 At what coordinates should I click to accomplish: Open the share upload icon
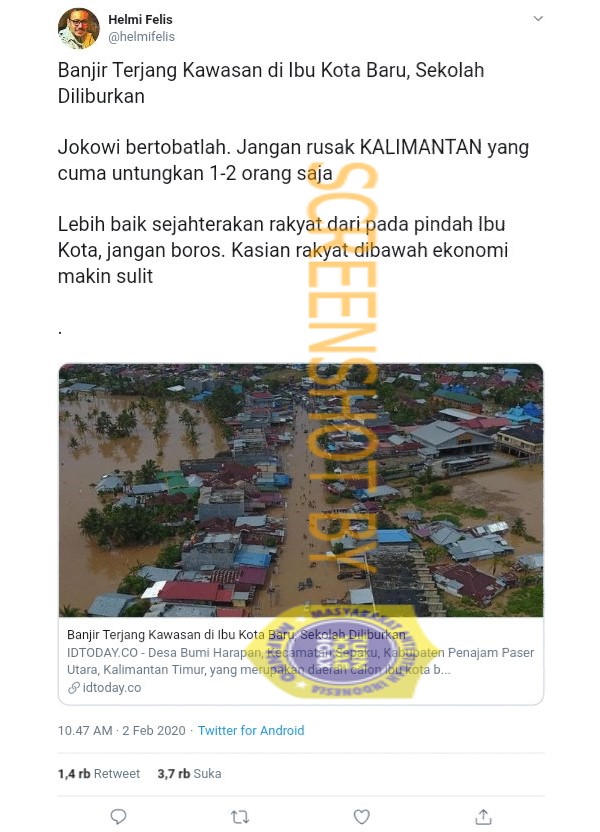[x=483, y=817]
